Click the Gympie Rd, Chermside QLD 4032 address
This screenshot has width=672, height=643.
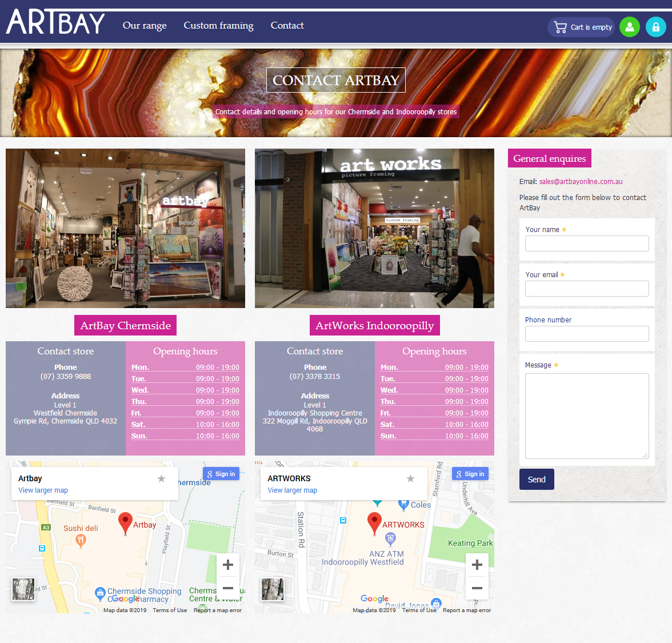65,421
